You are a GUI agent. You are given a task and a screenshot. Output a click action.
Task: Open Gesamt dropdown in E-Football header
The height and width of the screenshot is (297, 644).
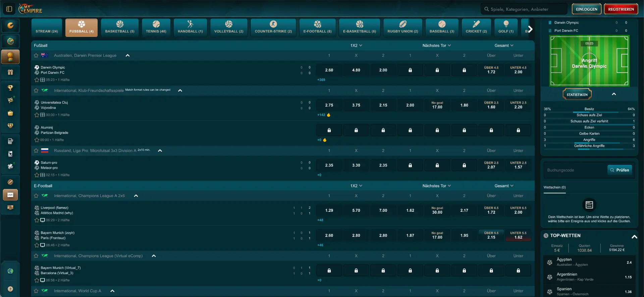pos(504,186)
